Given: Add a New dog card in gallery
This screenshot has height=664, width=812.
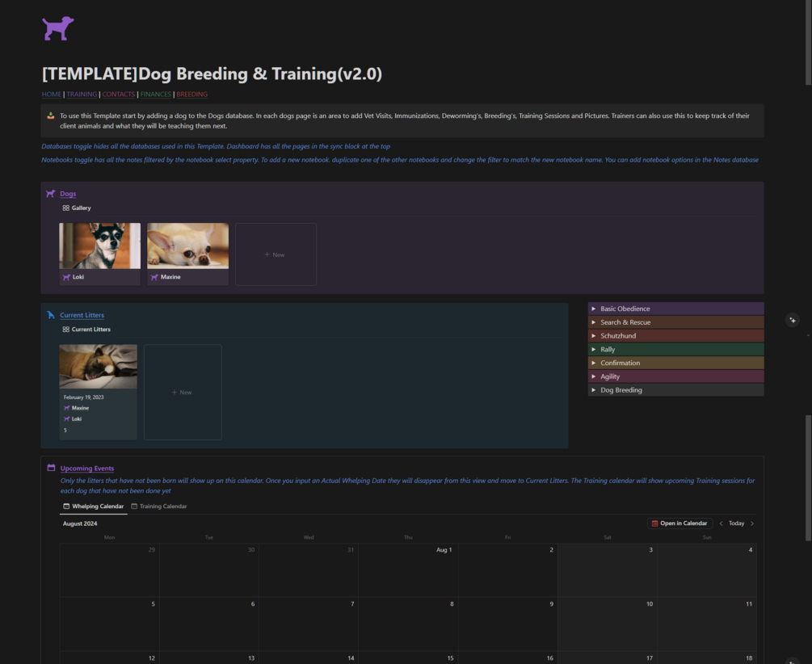Looking at the screenshot, I should tap(276, 254).
